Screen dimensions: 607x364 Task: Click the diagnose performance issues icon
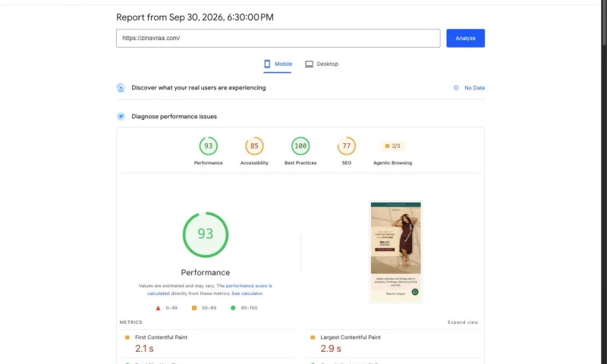121,117
